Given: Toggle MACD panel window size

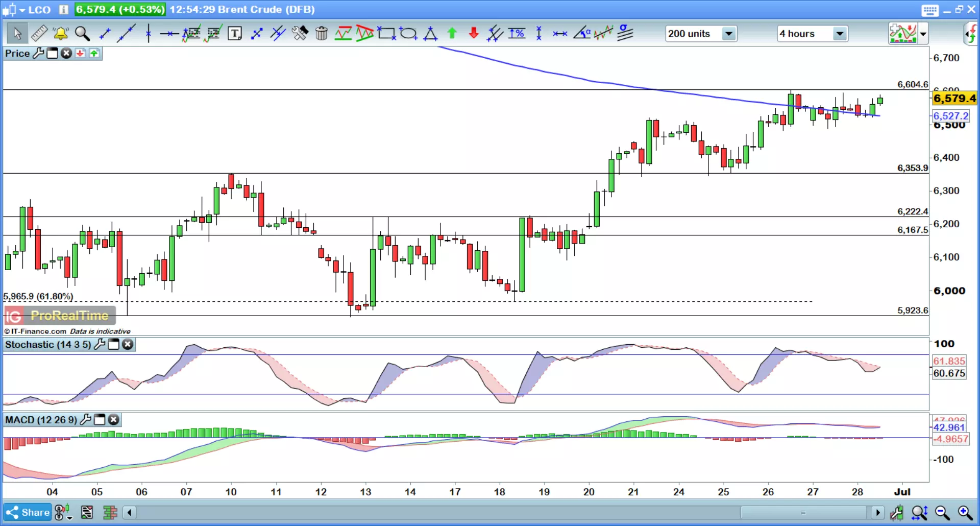Looking at the screenshot, I should [100, 420].
